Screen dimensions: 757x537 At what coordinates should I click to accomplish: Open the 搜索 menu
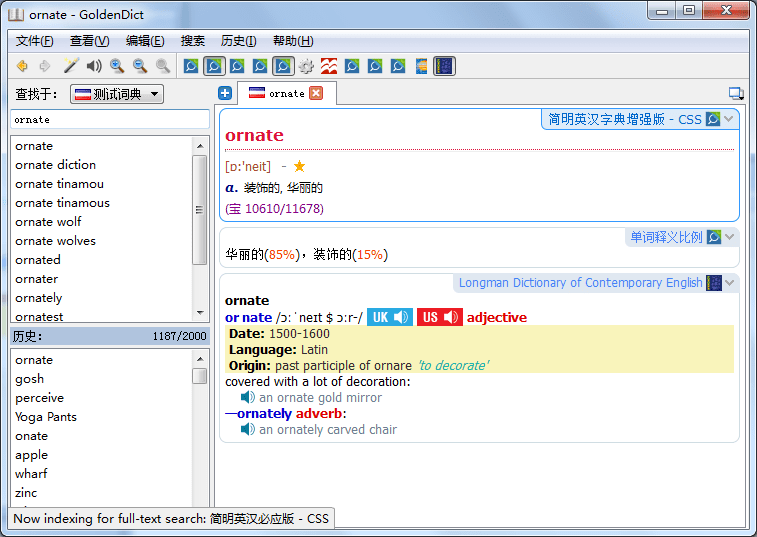(193, 41)
